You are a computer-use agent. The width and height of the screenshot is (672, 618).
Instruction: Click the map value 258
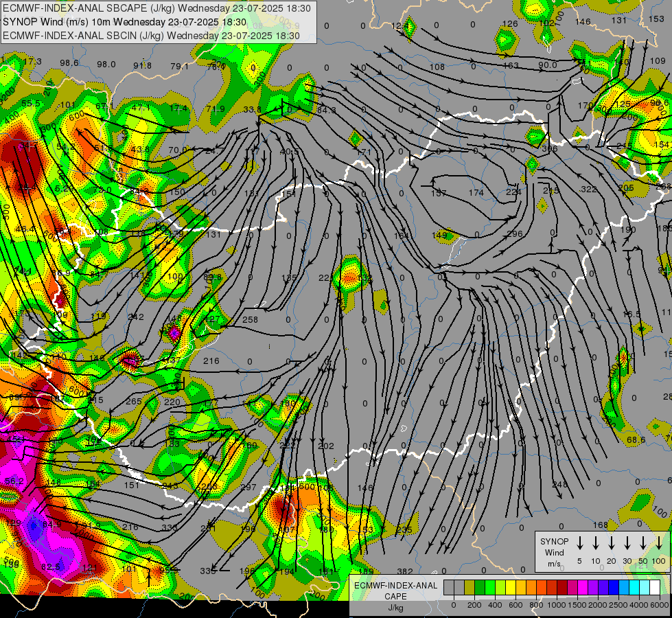(251, 319)
